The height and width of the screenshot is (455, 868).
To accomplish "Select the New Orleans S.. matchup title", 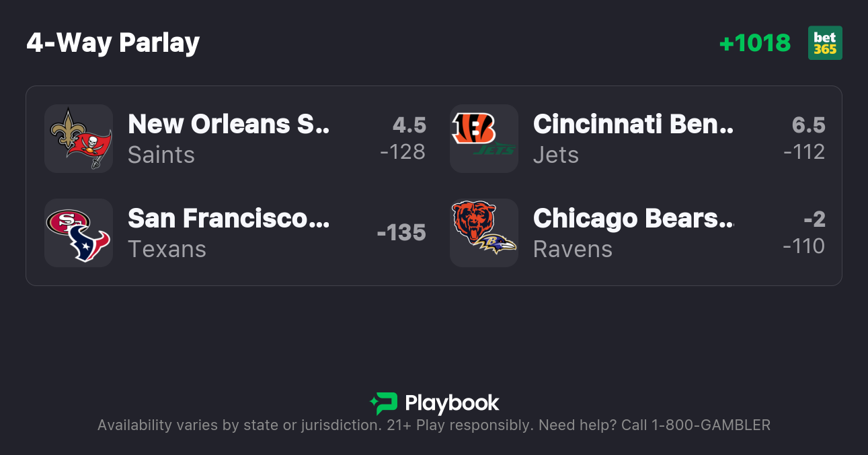I will (229, 125).
